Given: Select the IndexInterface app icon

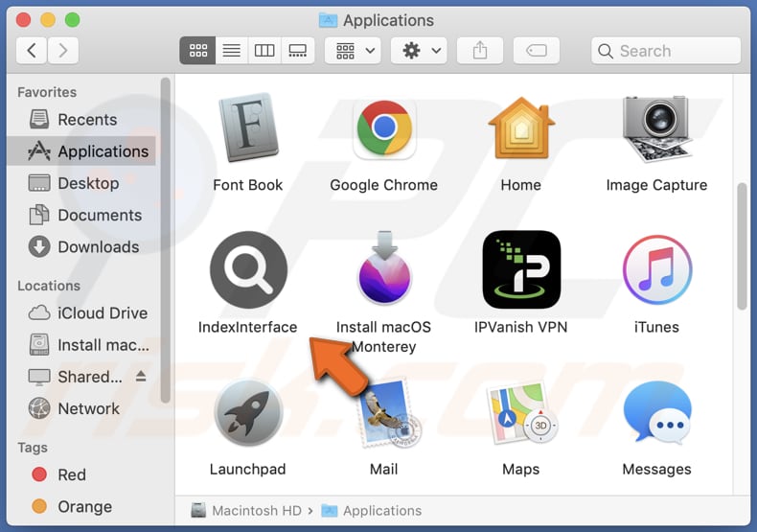Looking at the screenshot, I should (x=248, y=269).
